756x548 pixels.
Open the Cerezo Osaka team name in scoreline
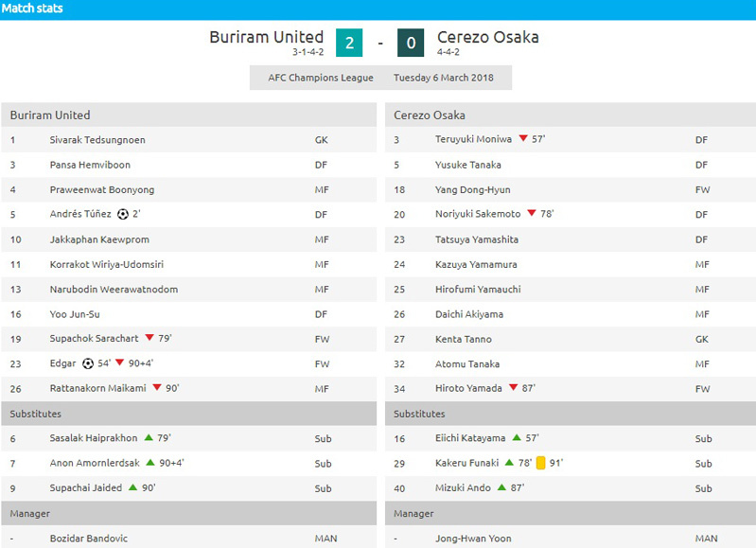click(x=488, y=38)
